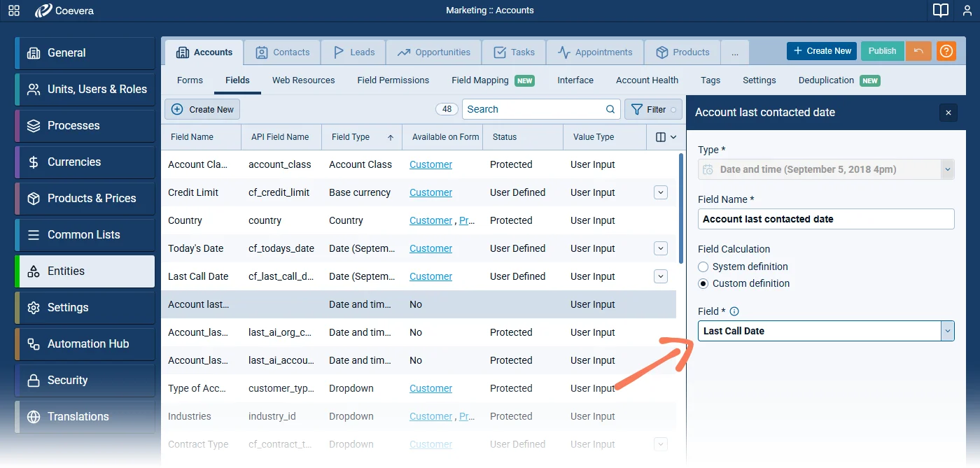Open the Account Health sub-tab
This screenshot has width=980, height=468.
(x=647, y=80)
